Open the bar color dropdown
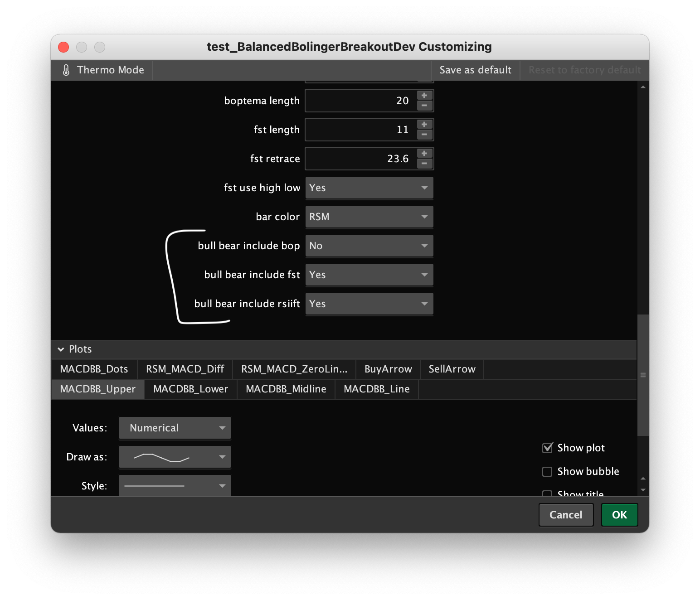Viewport: 700px width, 600px height. 369,217
